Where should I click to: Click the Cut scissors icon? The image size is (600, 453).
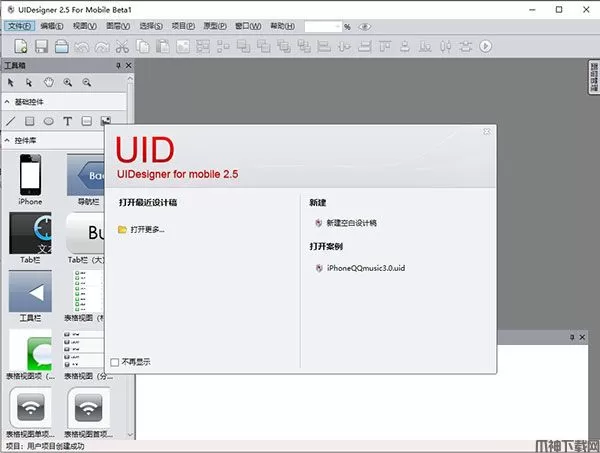point(122,46)
